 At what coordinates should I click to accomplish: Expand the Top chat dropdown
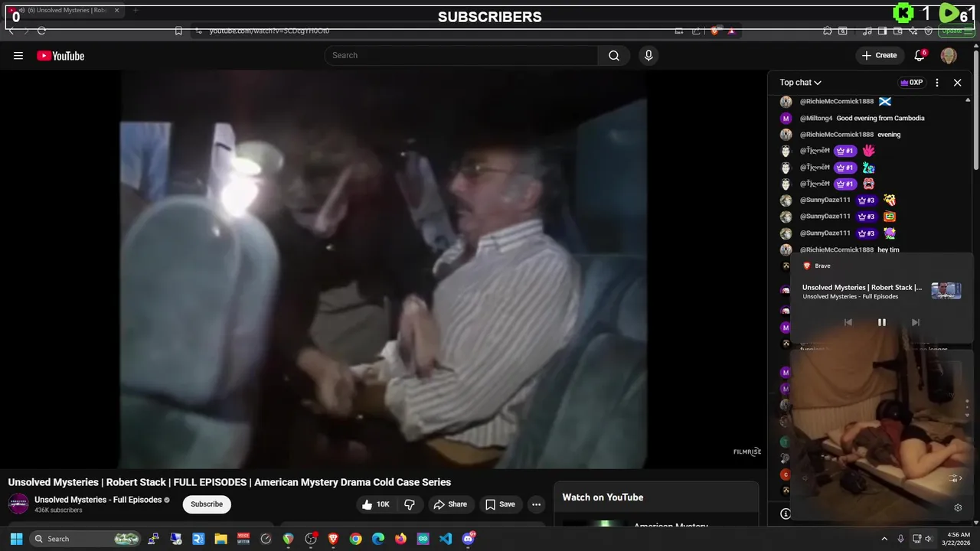[x=800, y=83]
